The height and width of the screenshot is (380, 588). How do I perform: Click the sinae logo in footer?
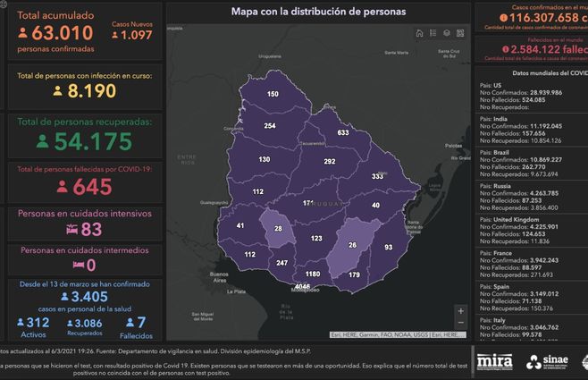549,360
